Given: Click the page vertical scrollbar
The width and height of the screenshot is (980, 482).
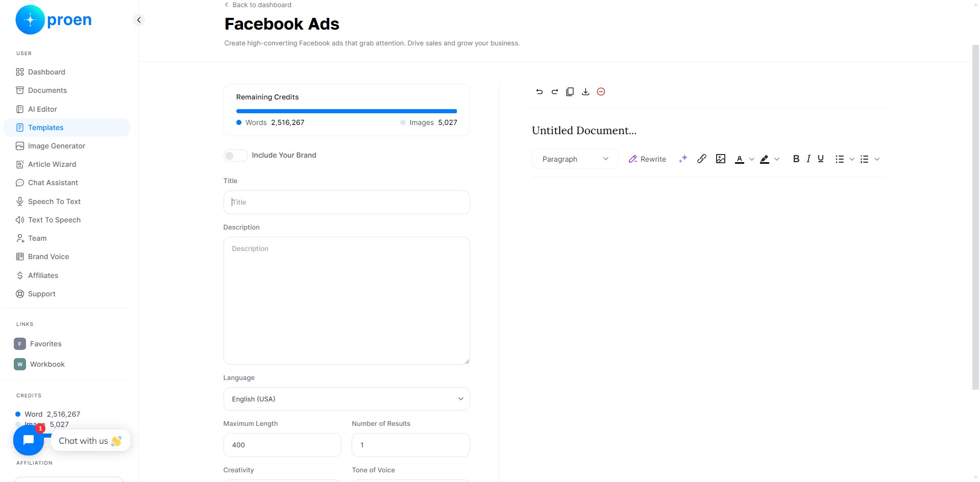Looking at the screenshot, I should click(975, 217).
